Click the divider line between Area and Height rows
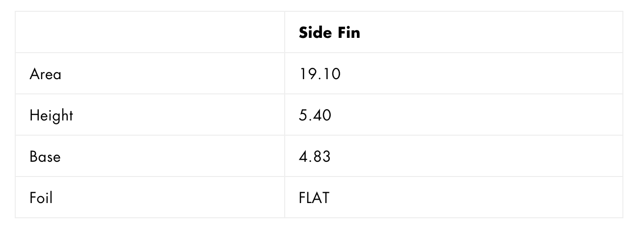 pos(319,94)
